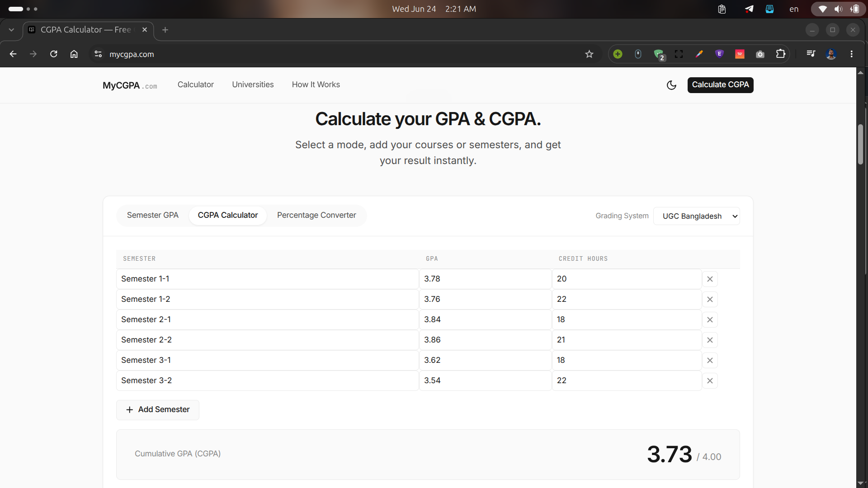868x488 pixels.
Task: Open the clock Wed Jun 24 calendar
Action: click(434, 9)
